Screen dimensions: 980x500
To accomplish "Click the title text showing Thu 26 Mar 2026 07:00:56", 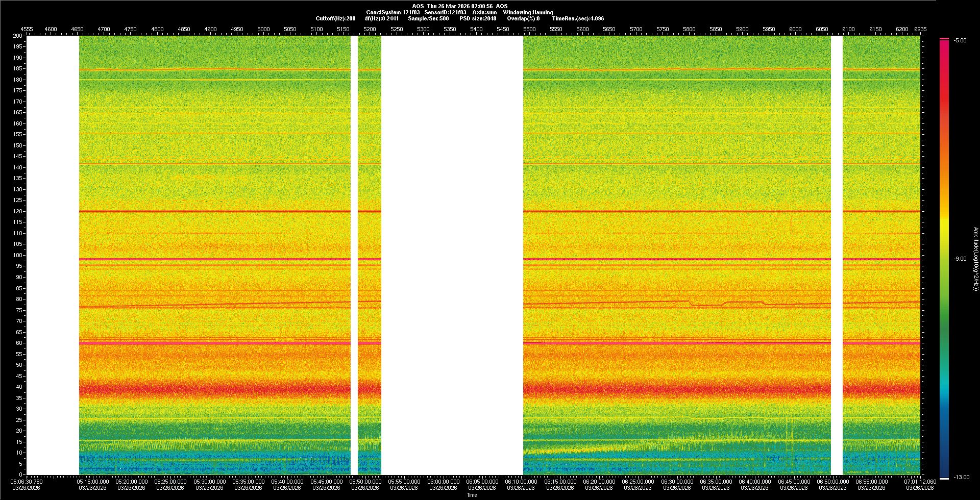I will [460, 6].
